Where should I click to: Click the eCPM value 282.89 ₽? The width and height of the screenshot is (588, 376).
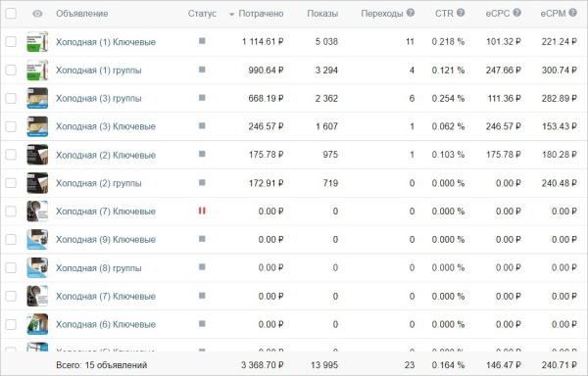coord(560,98)
